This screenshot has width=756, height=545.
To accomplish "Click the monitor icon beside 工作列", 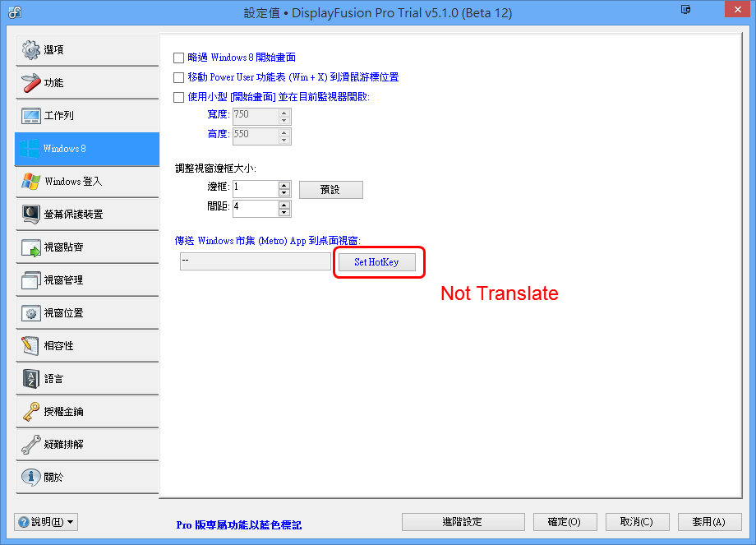I will [x=31, y=116].
